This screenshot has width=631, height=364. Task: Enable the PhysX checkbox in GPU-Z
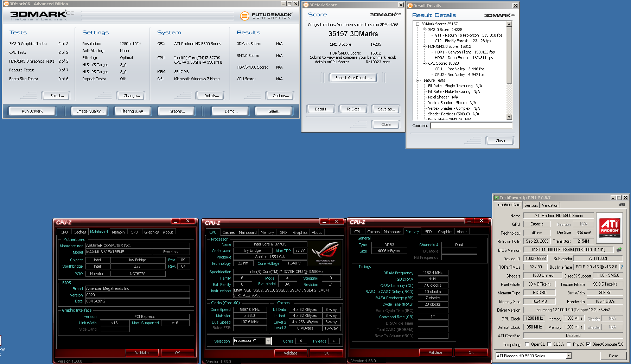569,344
